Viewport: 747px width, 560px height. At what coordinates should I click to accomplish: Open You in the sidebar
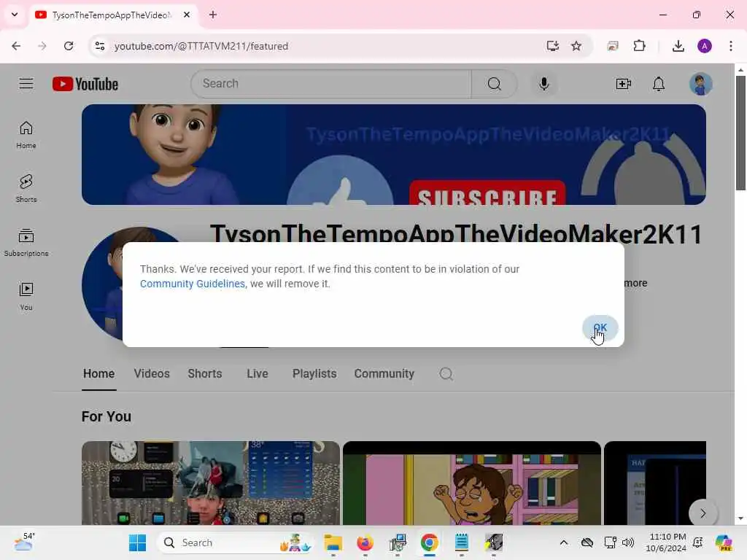pyautogui.click(x=26, y=296)
